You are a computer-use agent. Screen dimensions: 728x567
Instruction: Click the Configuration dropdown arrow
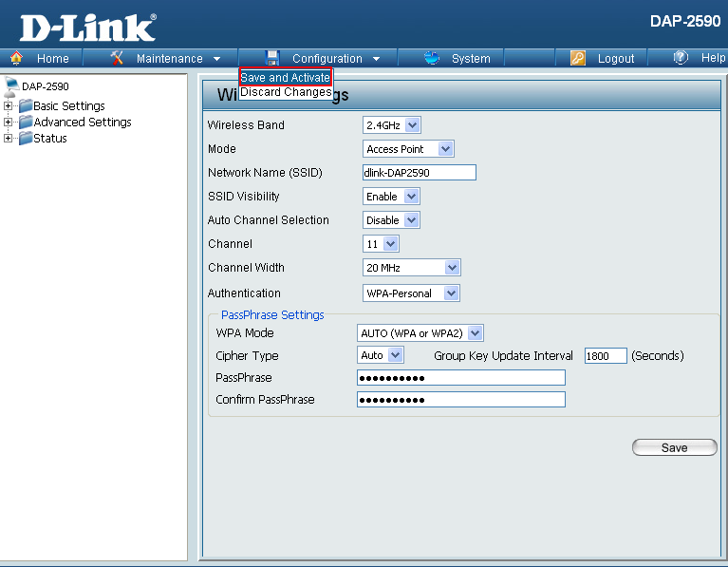377,59
